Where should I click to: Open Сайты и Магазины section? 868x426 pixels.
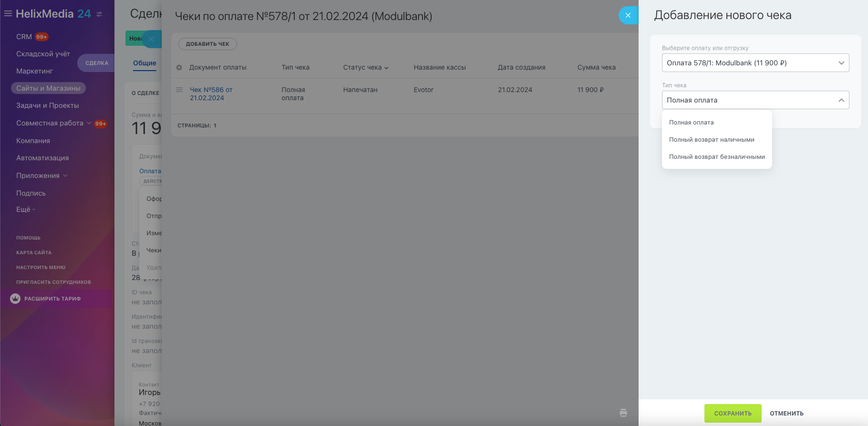48,88
